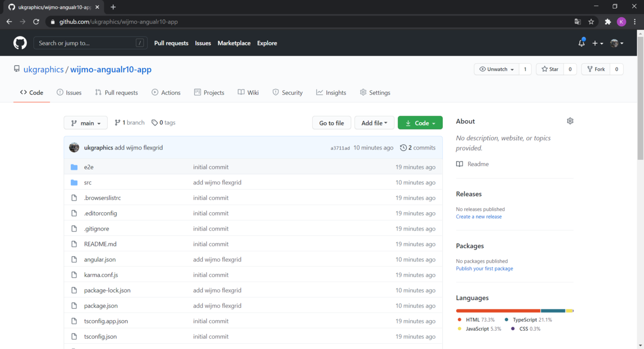This screenshot has width=644, height=349.
Task: Click the site padlock icon
Action: (52, 22)
